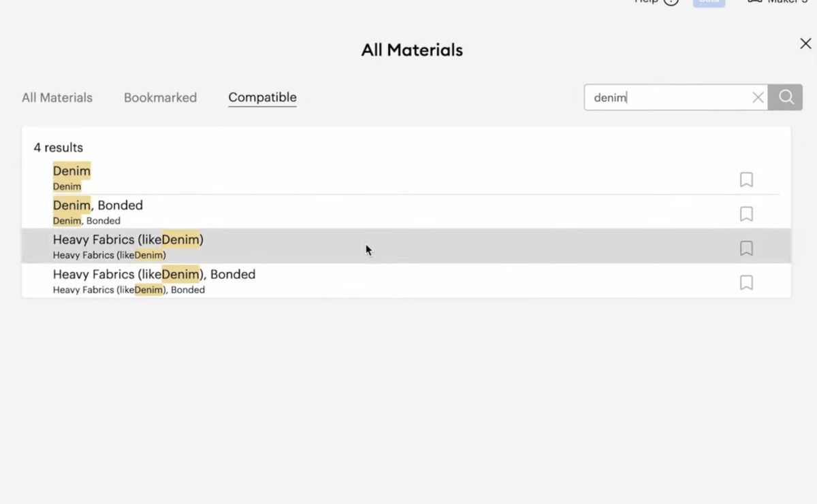
Task: Toggle bookmark for Heavy Fabrics (like Denim)
Action: point(746,248)
